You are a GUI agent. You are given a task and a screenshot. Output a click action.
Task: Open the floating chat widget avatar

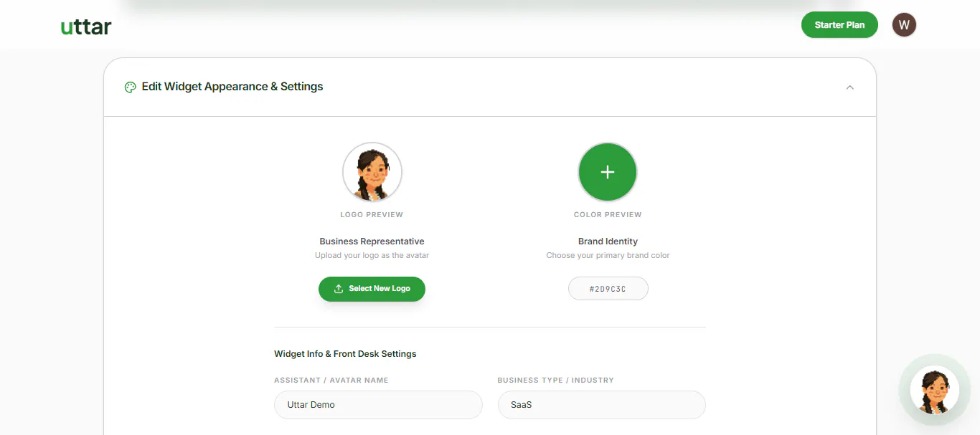[934, 390]
